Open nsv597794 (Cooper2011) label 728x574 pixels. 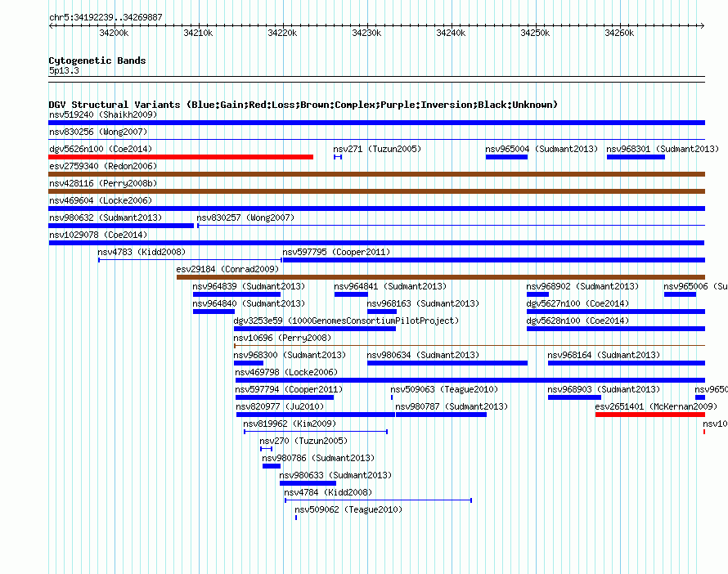tap(289, 389)
